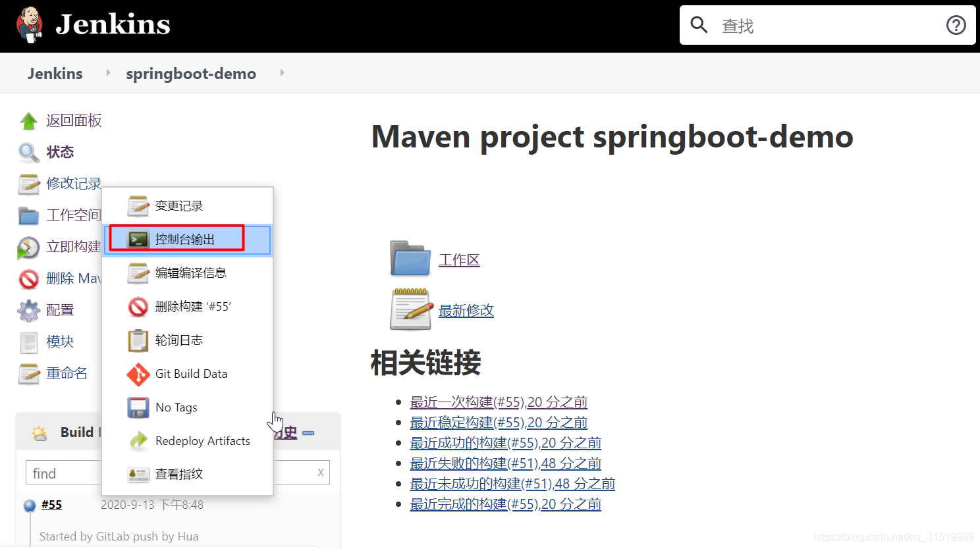Open 最近成功的构建(#55) link
The image size is (980, 549).
[506, 443]
